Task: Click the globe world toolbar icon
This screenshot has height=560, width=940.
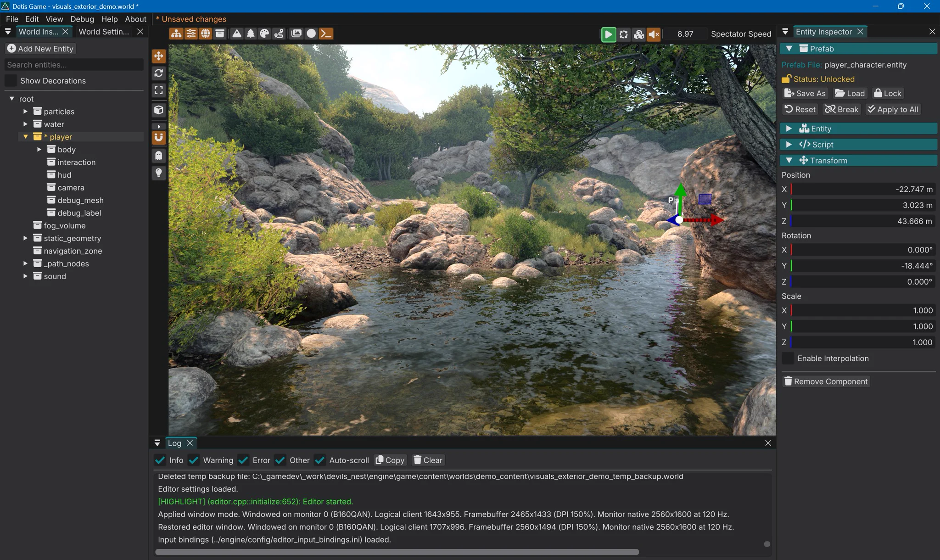Action: tap(206, 34)
